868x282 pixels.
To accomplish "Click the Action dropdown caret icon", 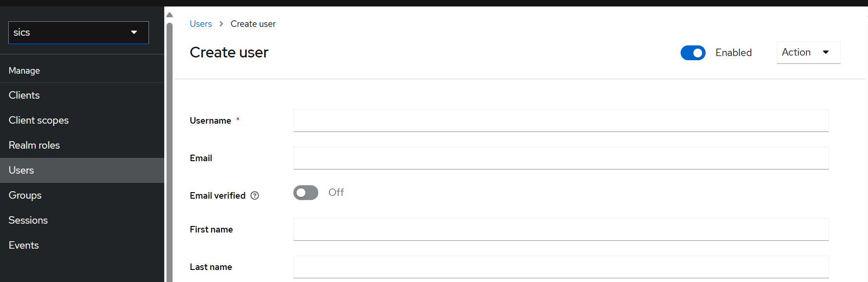I will 826,52.
